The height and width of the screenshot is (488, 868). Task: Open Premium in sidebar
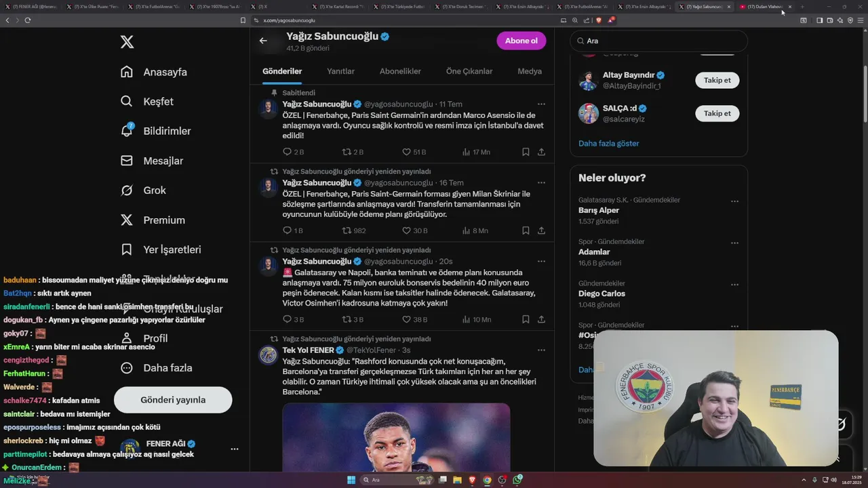tap(153, 220)
